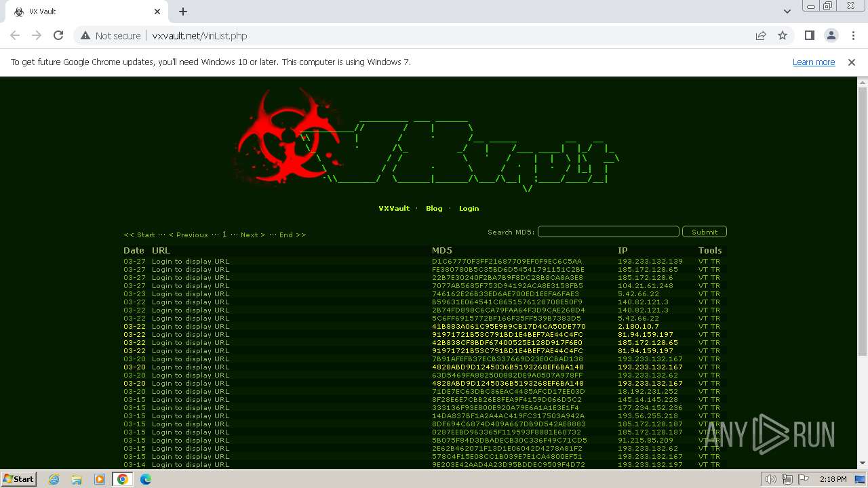Image resolution: width=868 pixels, height=488 pixels.
Task: Bookmark this page with star icon
Action: 783,36
